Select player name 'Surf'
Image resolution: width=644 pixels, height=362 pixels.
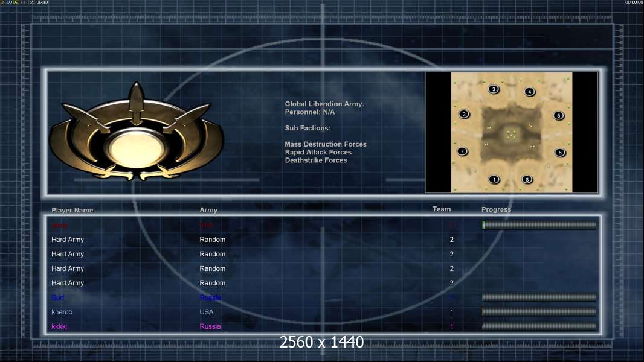(58, 297)
